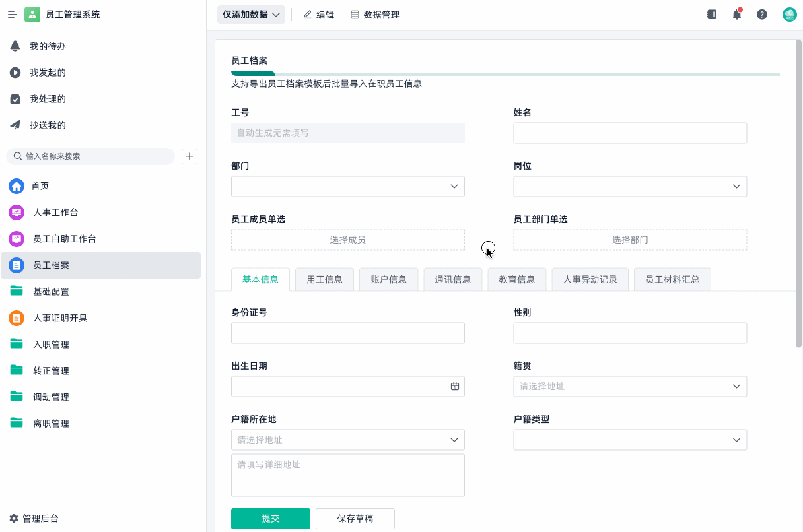Click the sidebar search box 输入名称来搜索
The width and height of the screenshot is (803, 532).
[90, 156]
